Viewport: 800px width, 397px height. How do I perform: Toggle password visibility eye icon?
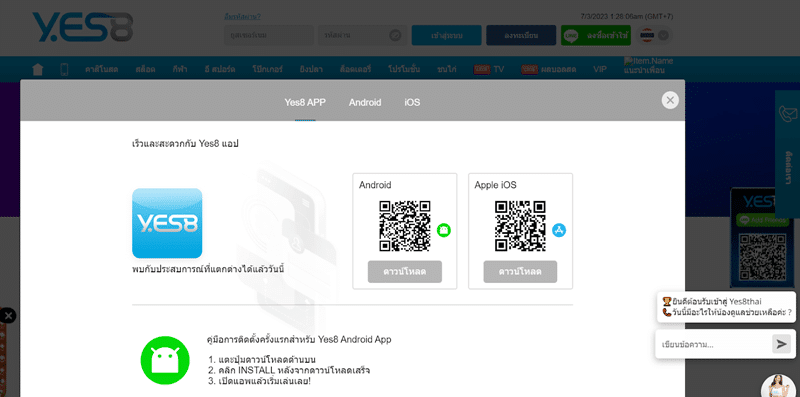point(395,36)
